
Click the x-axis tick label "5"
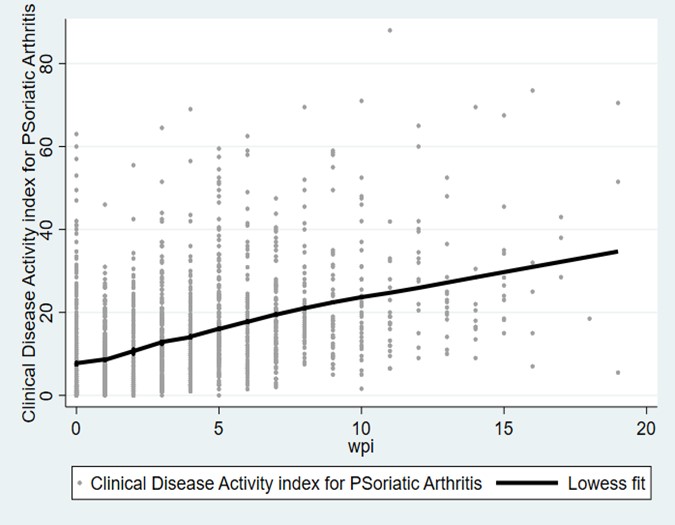pyautogui.click(x=219, y=415)
